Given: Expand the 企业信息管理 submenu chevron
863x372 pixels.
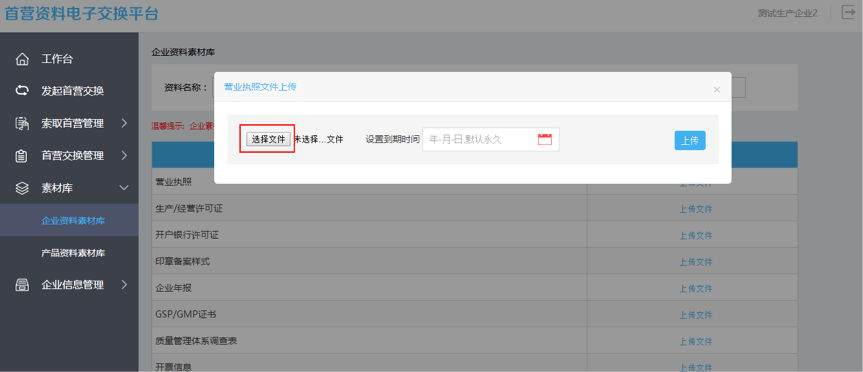Looking at the screenshot, I should tap(124, 285).
